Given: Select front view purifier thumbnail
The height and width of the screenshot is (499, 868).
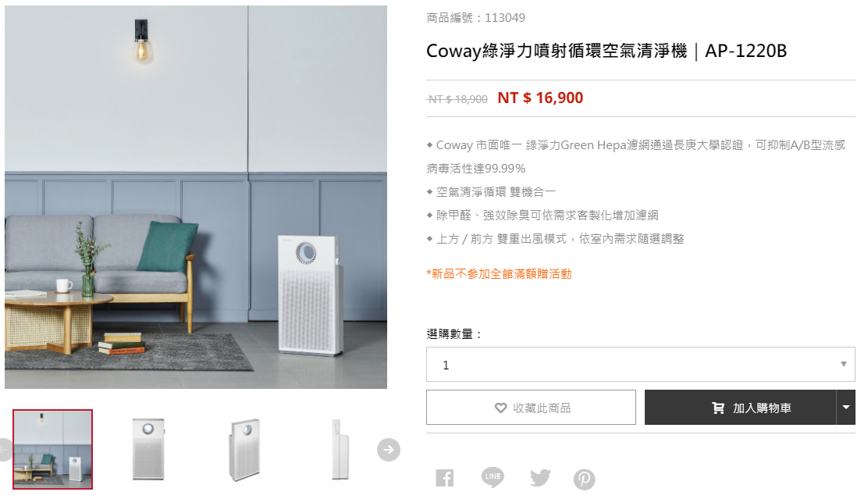Looking at the screenshot, I should coord(148,449).
